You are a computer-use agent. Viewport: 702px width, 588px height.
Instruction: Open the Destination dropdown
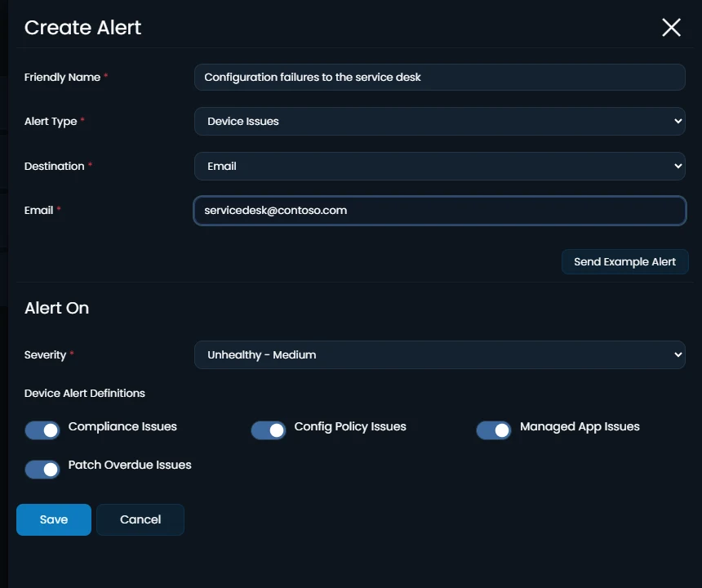pos(440,166)
